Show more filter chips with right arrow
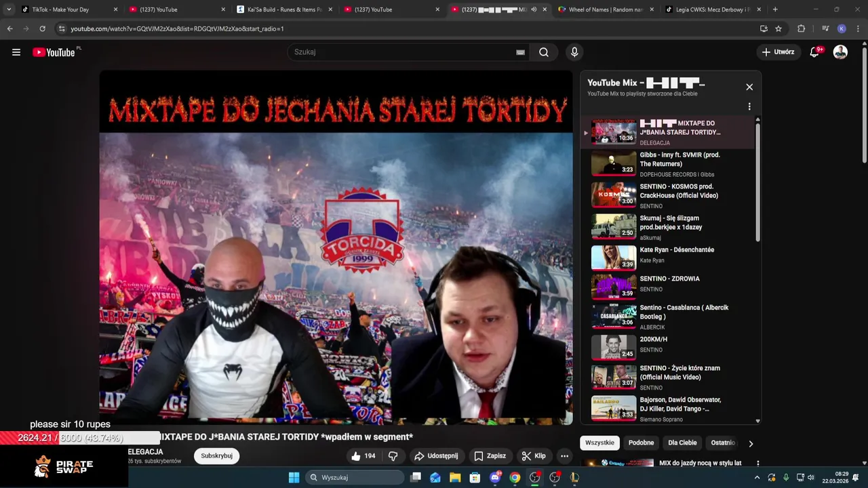Image resolution: width=868 pixels, height=488 pixels. [x=751, y=443]
